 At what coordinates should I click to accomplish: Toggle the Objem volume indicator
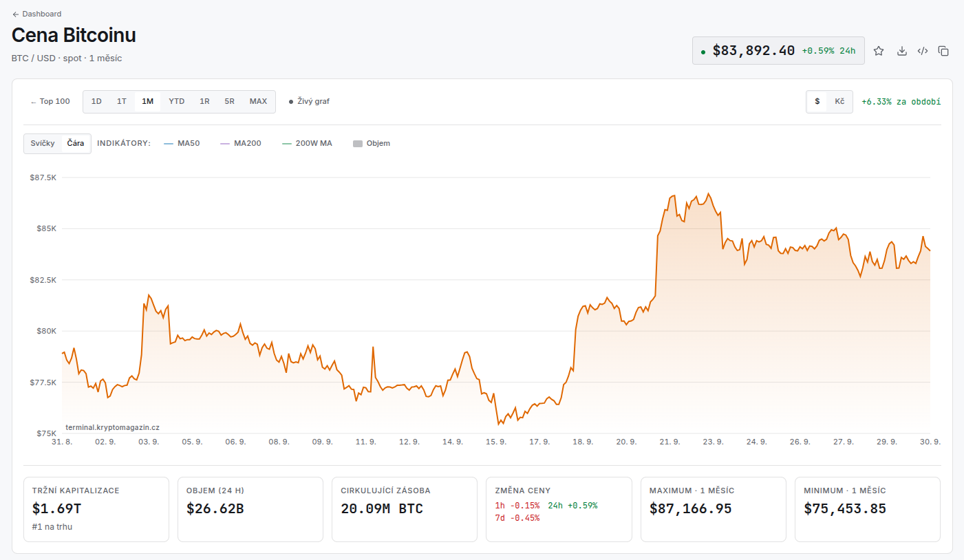tap(372, 143)
